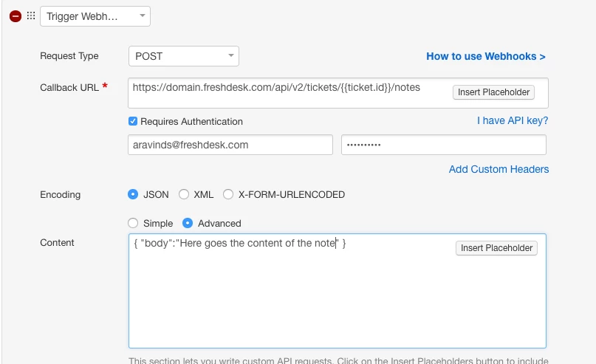Click Add Custom Headers link

pos(499,169)
